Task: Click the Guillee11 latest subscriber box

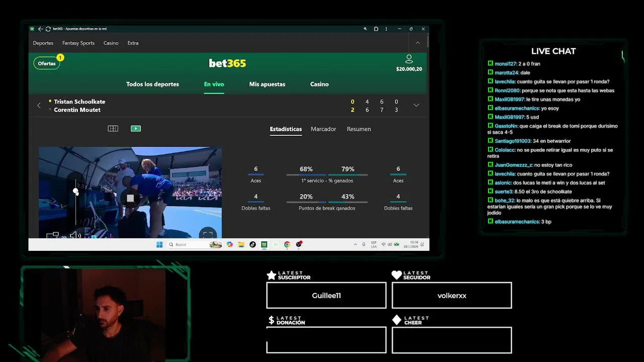Action: tap(326, 295)
